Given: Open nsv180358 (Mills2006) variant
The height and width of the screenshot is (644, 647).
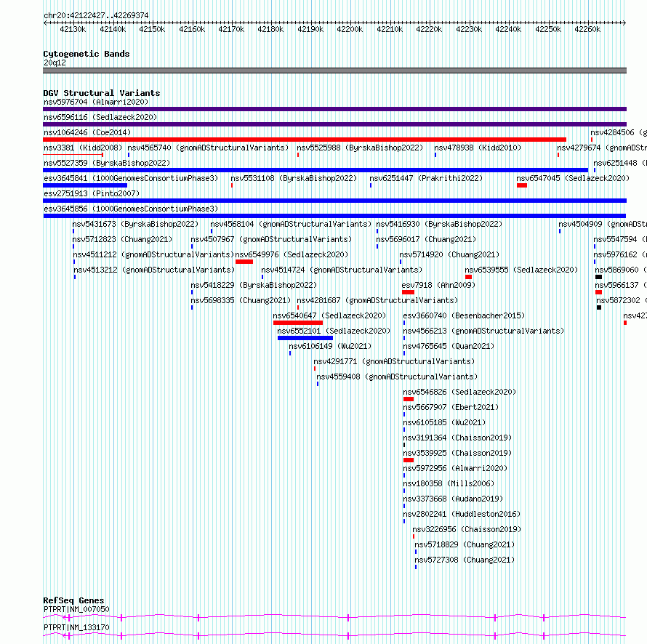Looking at the screenshot, I should (x=449, y=483).
